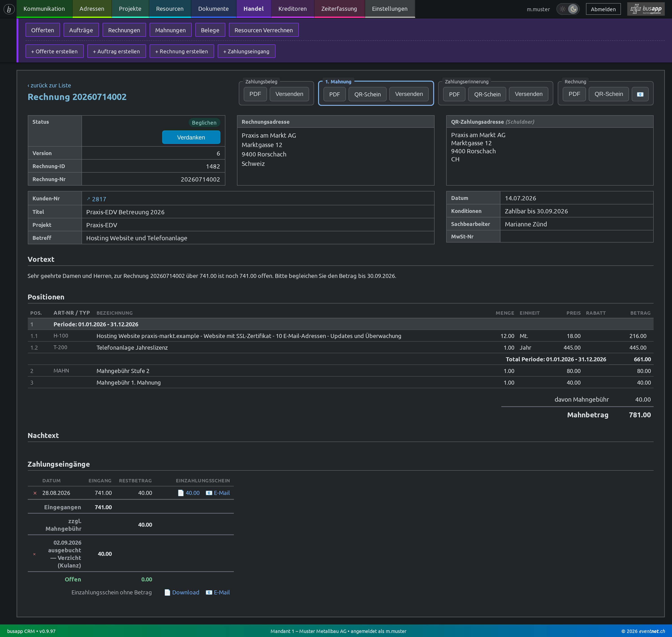
Task: Open the Projekte menu
Action: [x=130, y=9]
